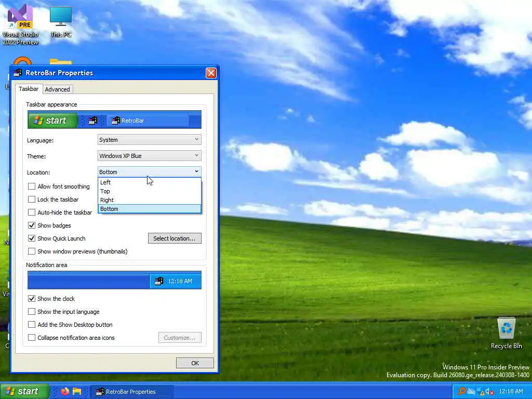Click the disabled cloud tray icon
Image resolution: width=532 pixels, height=399 pixels.
point(471,392)
